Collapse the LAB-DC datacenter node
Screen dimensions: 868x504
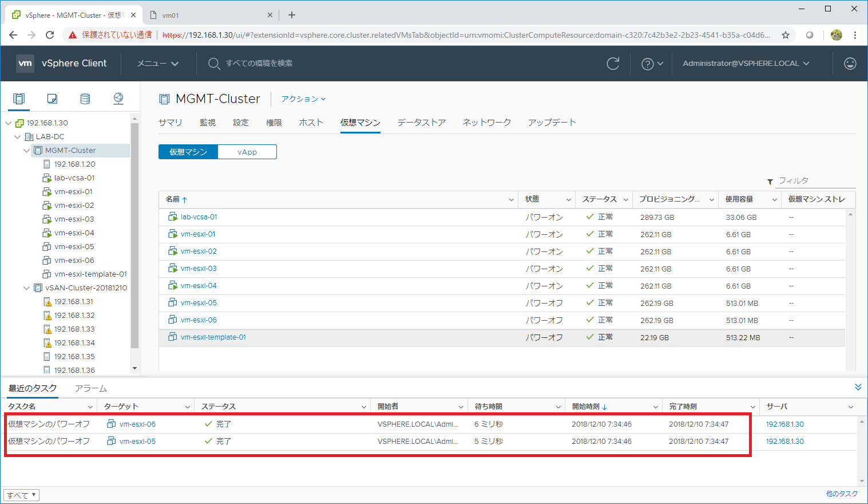[18, 137]
